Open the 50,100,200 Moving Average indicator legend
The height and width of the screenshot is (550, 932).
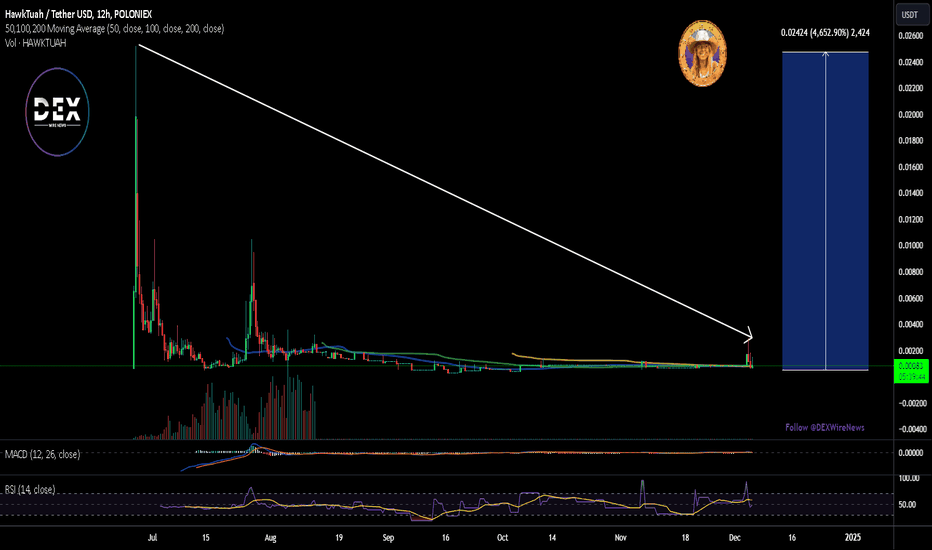115,29
